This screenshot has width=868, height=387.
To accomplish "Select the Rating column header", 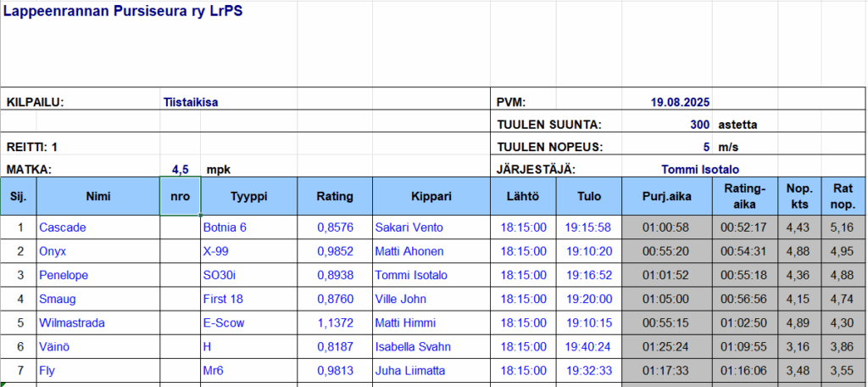I will point(334,197).
